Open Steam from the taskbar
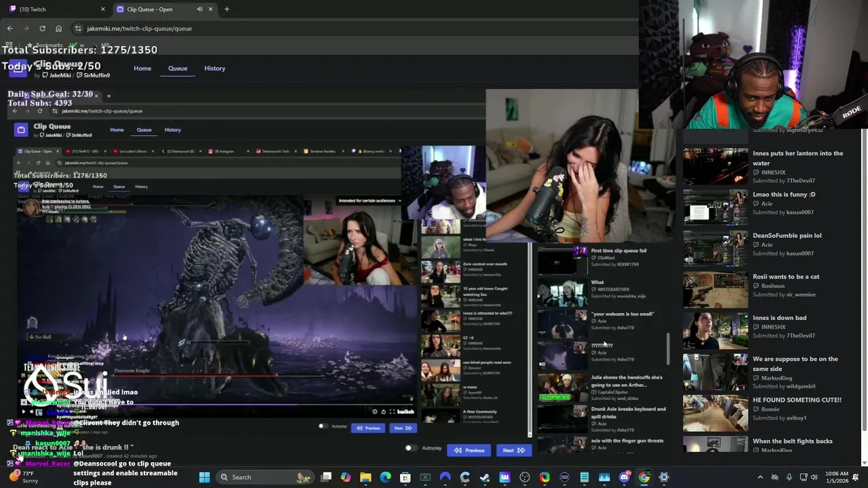The height and width of the screenshot is (488, 868). coord(485,477)
